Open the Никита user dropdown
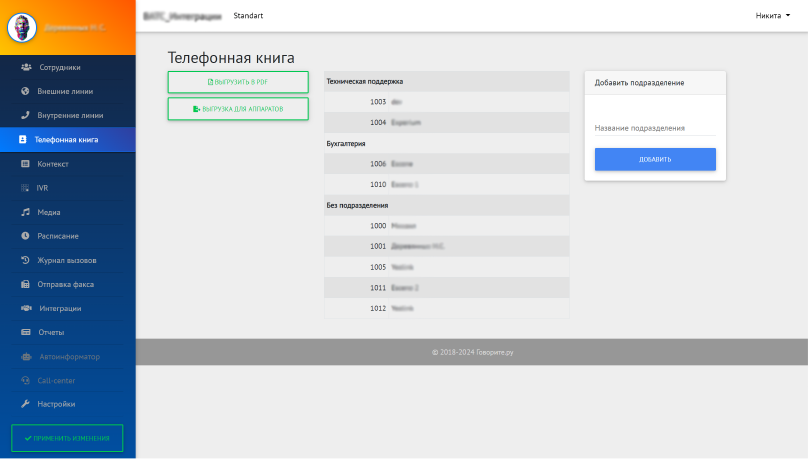Viewport: 808px width, 459px height. coord(772,16)
